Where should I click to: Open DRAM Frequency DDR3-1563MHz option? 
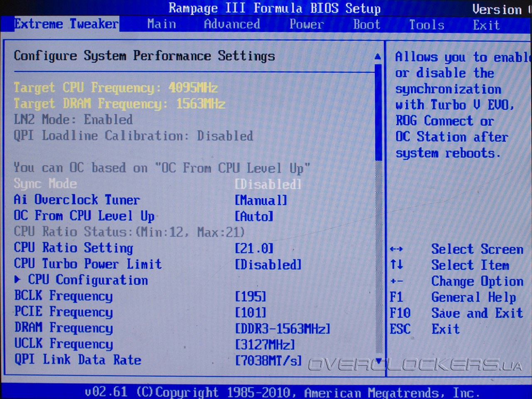283,329
